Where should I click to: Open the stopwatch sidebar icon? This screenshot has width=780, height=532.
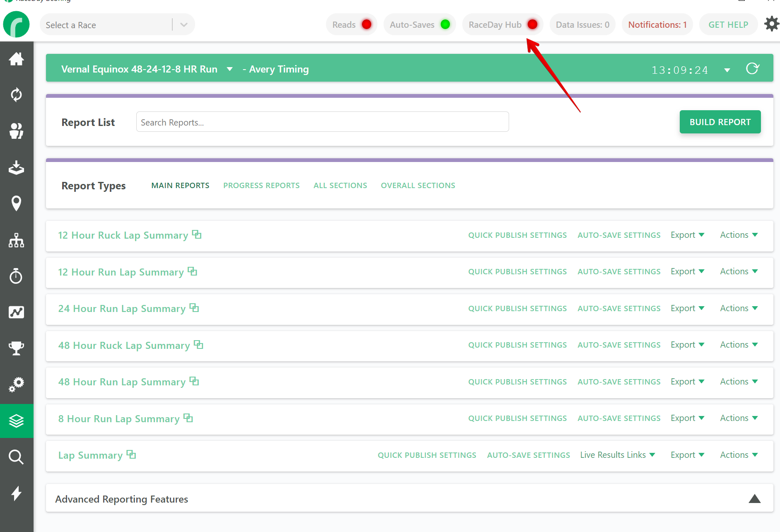pos(16,276)
